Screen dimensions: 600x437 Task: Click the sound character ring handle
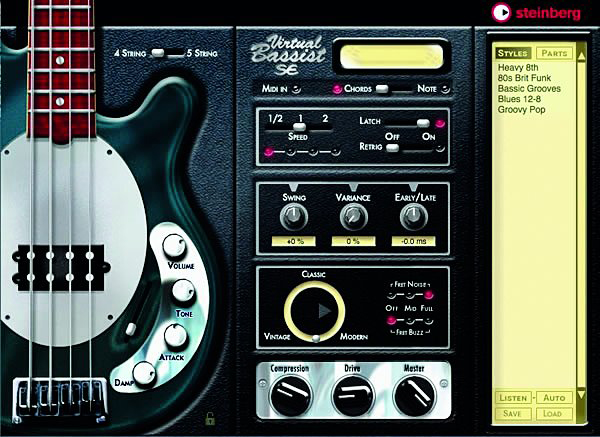[316, 338]
